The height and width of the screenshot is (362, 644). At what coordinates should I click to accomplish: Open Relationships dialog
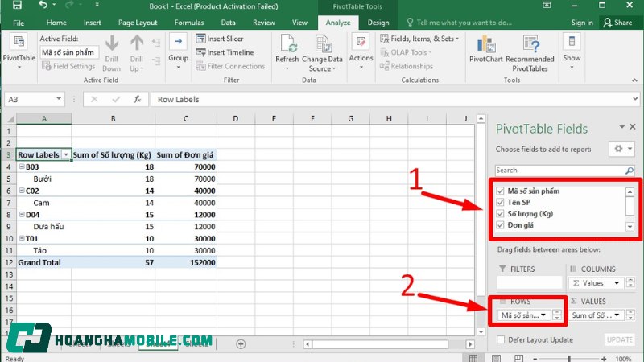[x=407, y=66]
